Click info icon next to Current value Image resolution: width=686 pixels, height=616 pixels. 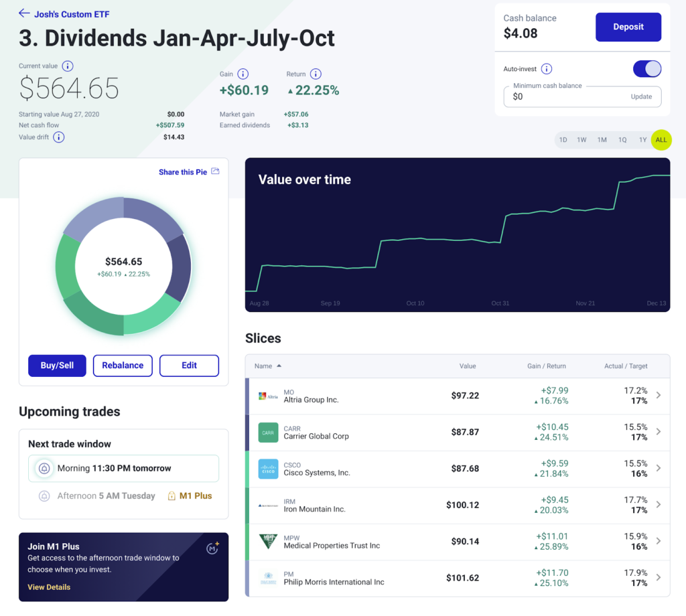(68, 66)
